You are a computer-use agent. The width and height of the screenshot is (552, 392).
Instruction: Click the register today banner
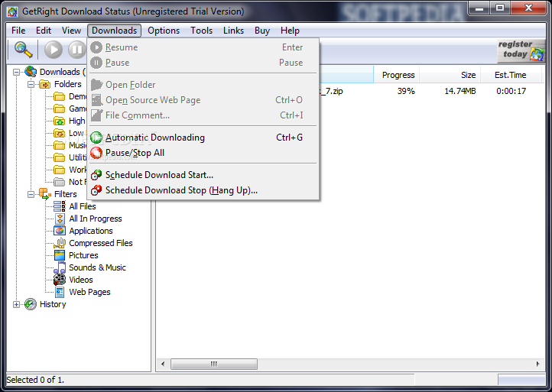(x=521, y=50)
